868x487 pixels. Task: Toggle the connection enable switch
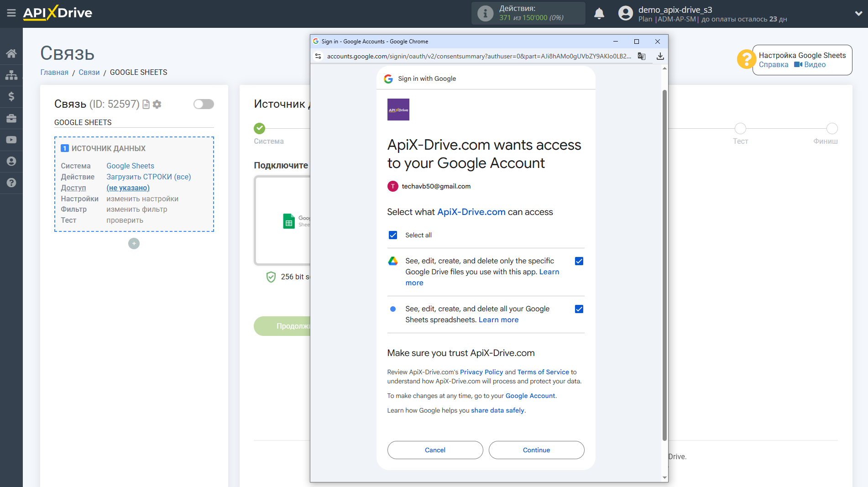203,104
